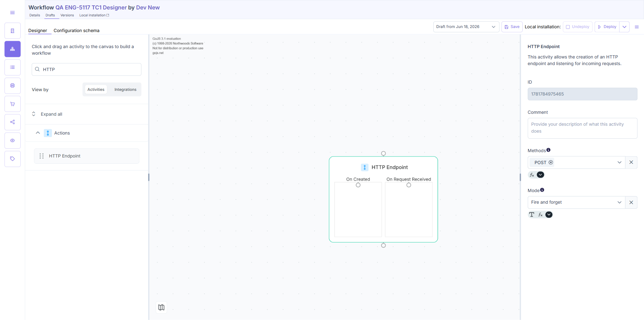Clear the Mode field with X
The width and height of the screenshot is (644, 320).
tap(631, 202)
